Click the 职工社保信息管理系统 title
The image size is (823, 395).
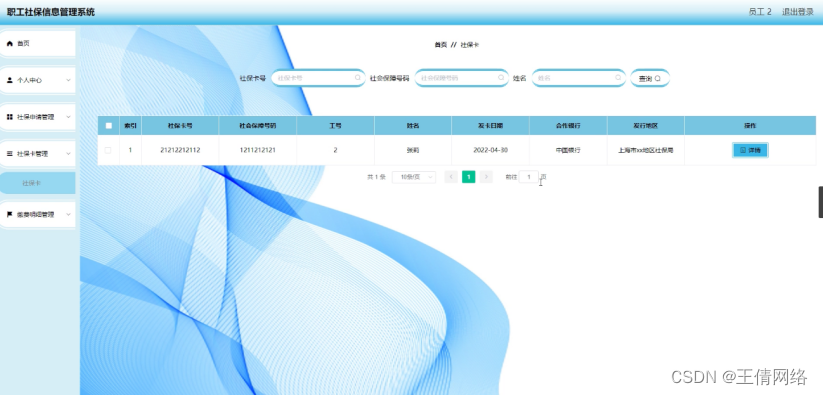click(x=51, y=12)
